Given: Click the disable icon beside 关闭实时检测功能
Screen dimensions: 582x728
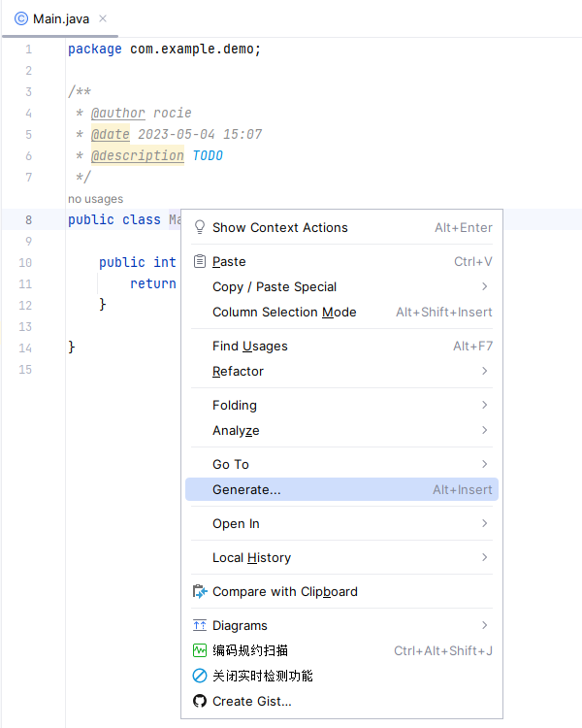Looking at the screenshot, I should pyautogui.click(x=200, y=676).
